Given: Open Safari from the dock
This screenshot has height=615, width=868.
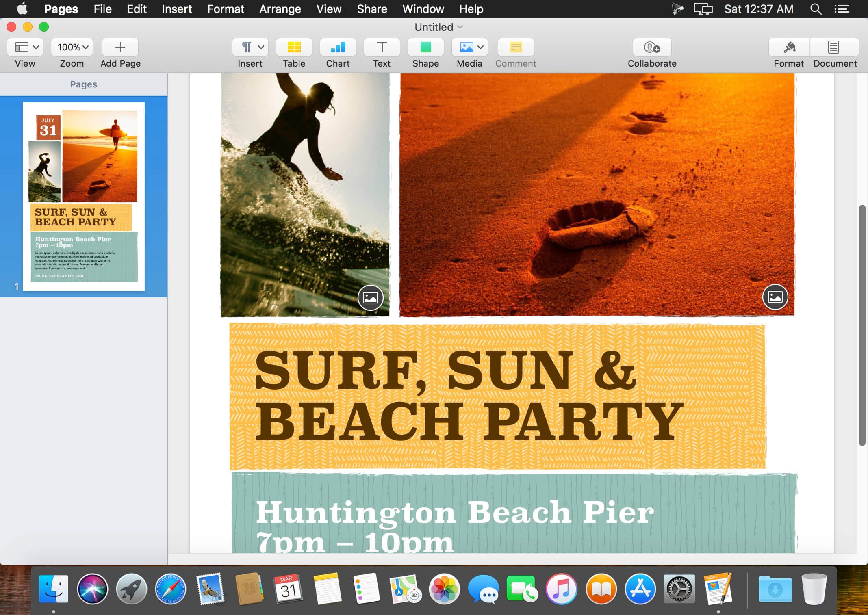Looking at the screenshot, I should (x=171, y=589).
